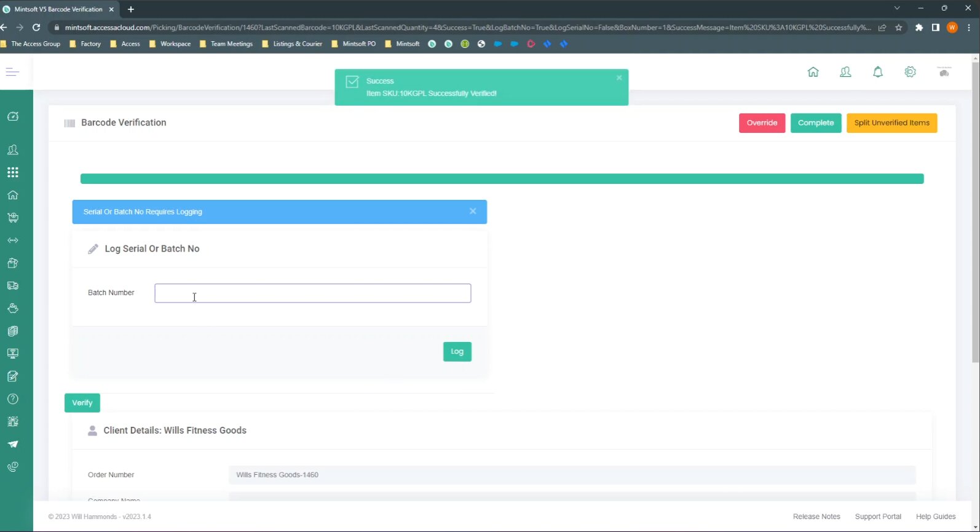Click the green verification progress bar

502,179
